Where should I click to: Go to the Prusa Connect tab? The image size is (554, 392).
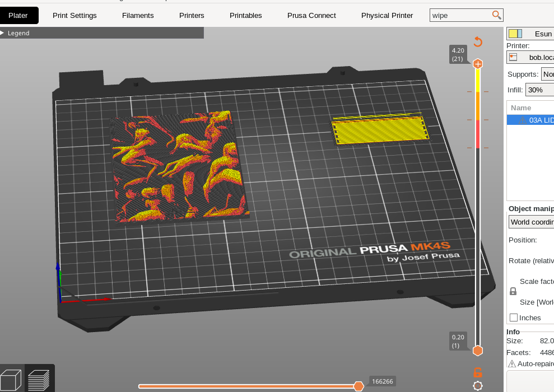pyautogui.click(x=311, y=16)
